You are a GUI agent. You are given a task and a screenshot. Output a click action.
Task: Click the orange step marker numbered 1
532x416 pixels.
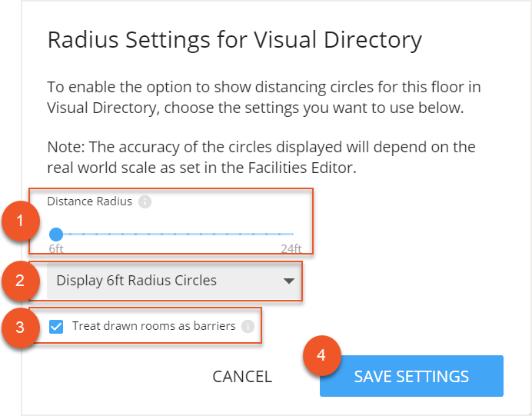click(x=19, y=222)
